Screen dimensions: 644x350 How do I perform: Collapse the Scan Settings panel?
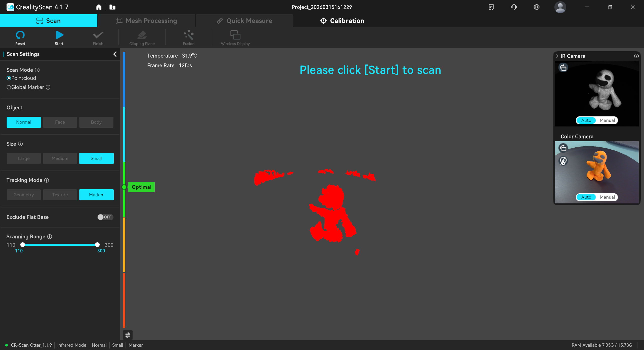(x=115, y=54)
